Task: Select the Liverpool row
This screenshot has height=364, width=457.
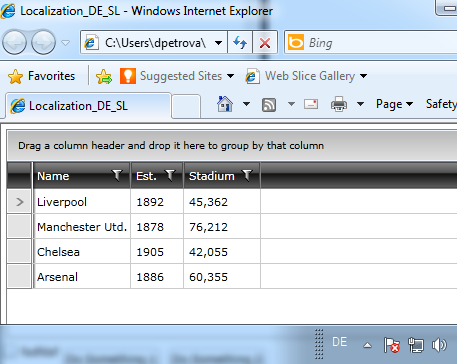Action: 232,202
